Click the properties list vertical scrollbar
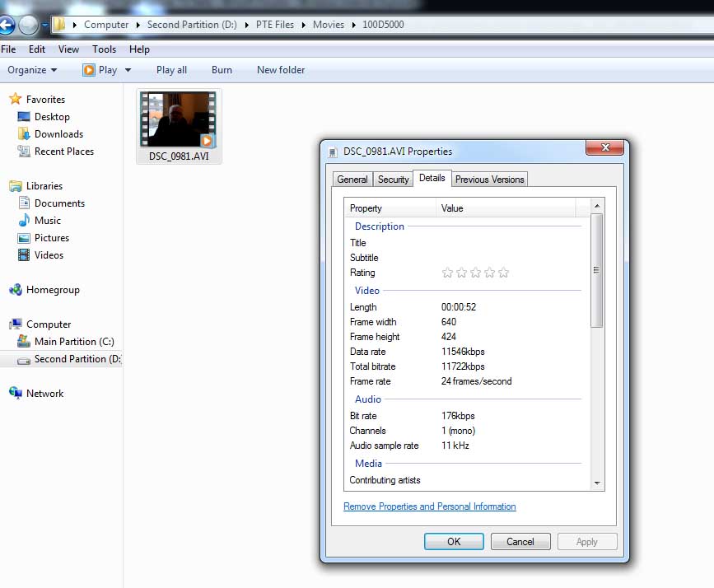714x588 pixels. pyautogui.click(x=597, y=270)
